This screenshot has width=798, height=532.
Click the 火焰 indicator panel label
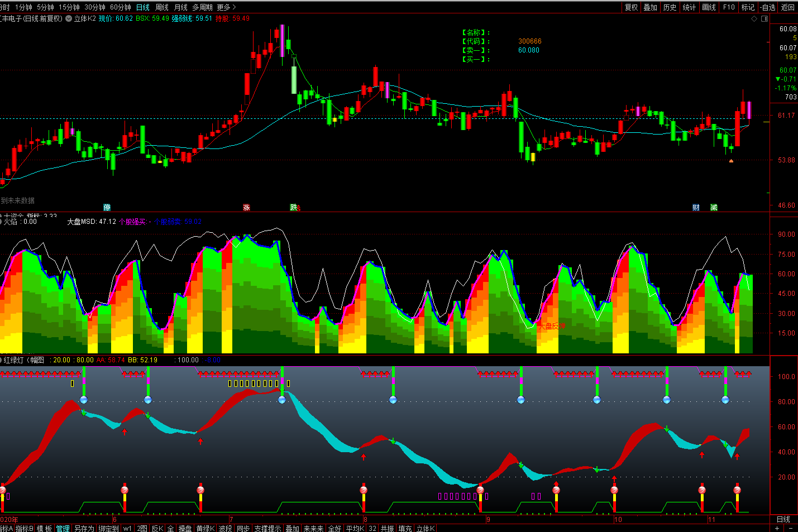coord(11,222)
